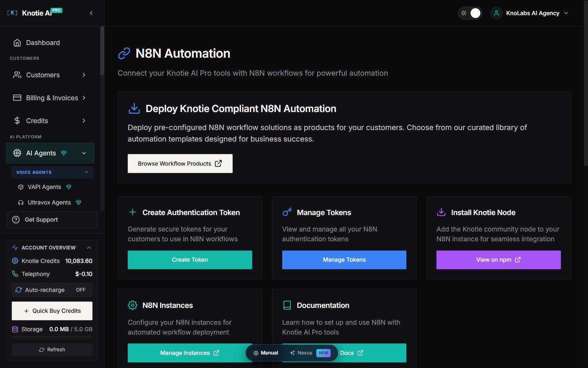
Task: Click the diamond badge beside Ultravox Agents
Action: [78, 202]
